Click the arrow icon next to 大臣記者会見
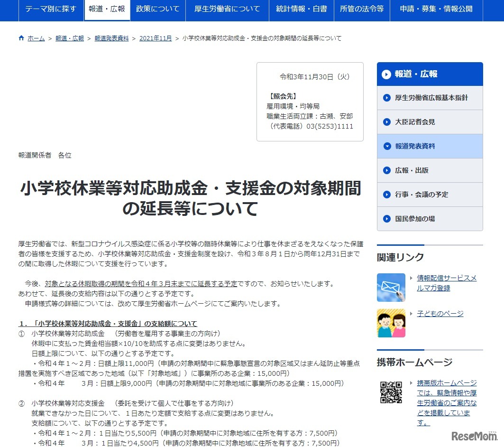The height and width of the screenshot is (447, 504). [386, 122]
